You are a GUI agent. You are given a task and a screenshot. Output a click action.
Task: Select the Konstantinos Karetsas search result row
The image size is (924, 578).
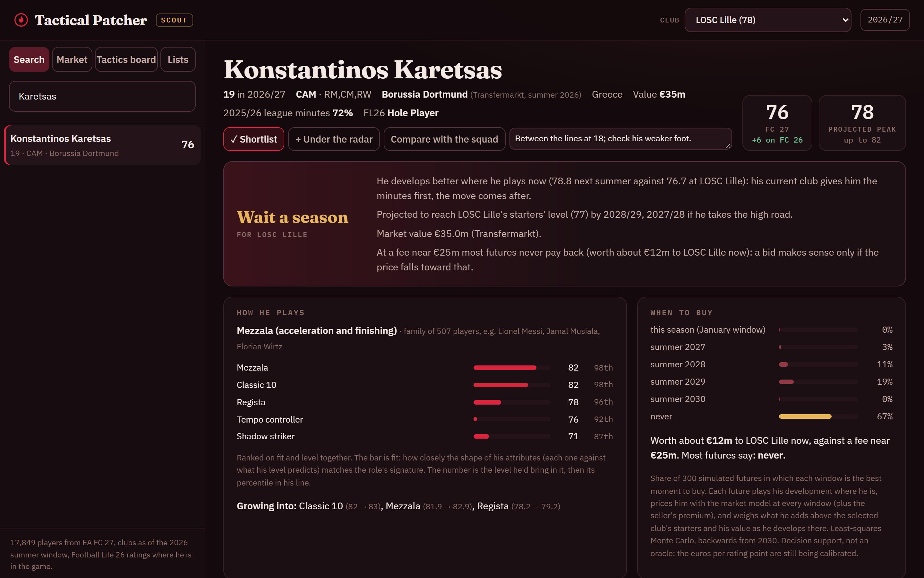(102, 145)
